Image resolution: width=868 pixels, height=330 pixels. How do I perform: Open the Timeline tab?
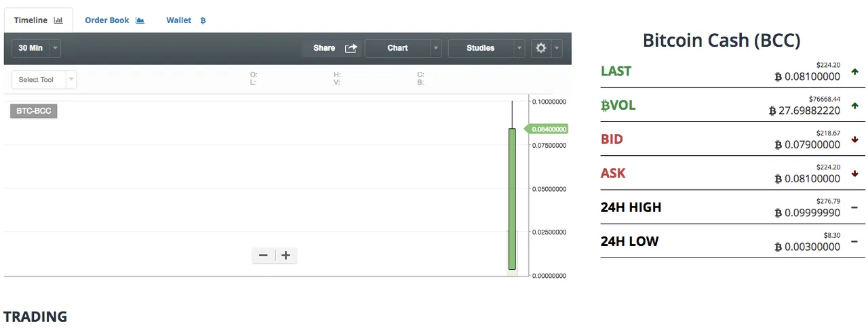(x=39, y=20)
